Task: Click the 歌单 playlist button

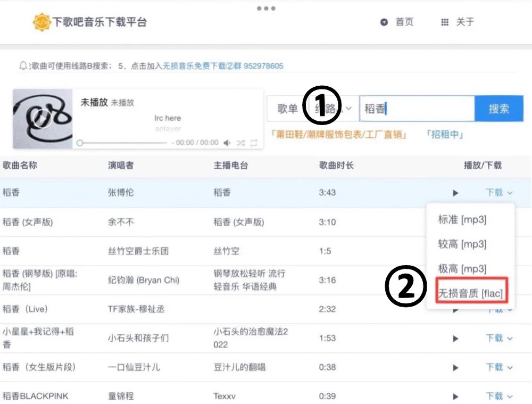Action: 287,108
